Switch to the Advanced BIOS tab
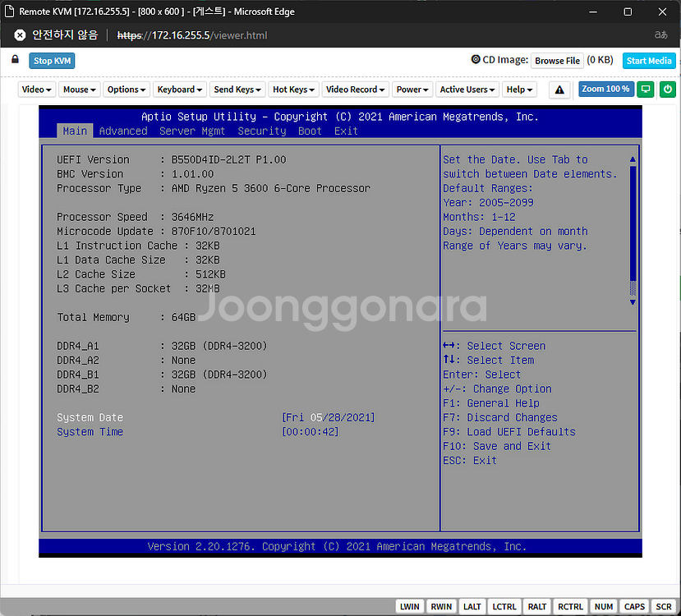This screenshot has height=616, width=681. click(123, 131)
